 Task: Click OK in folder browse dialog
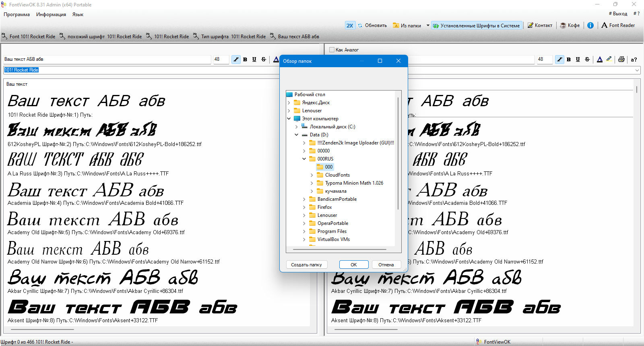tap(353, 265)
